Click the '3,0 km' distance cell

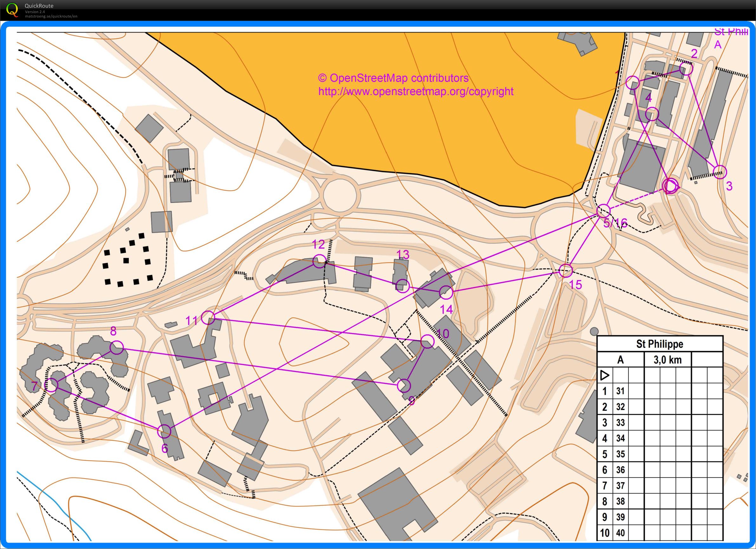coord(668,360)
